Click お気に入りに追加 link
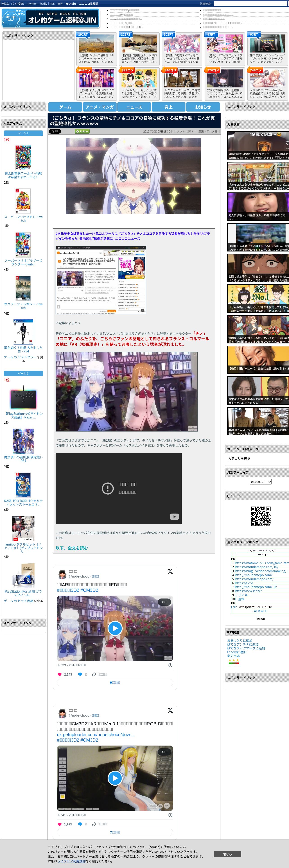The width and height of the screenshot is (289, 868). (x=239, y=641)
